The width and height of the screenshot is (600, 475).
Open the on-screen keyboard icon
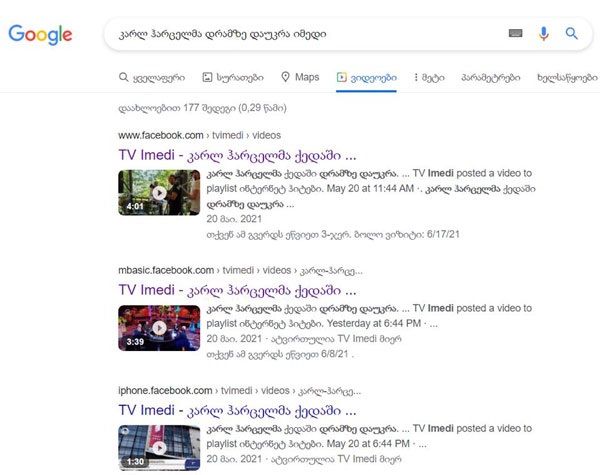(516, 33)
